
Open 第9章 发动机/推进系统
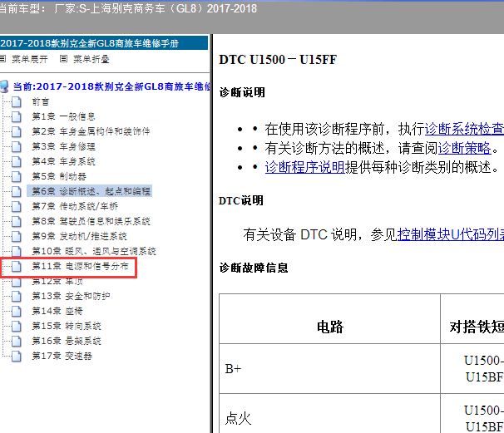click(79, 236)
